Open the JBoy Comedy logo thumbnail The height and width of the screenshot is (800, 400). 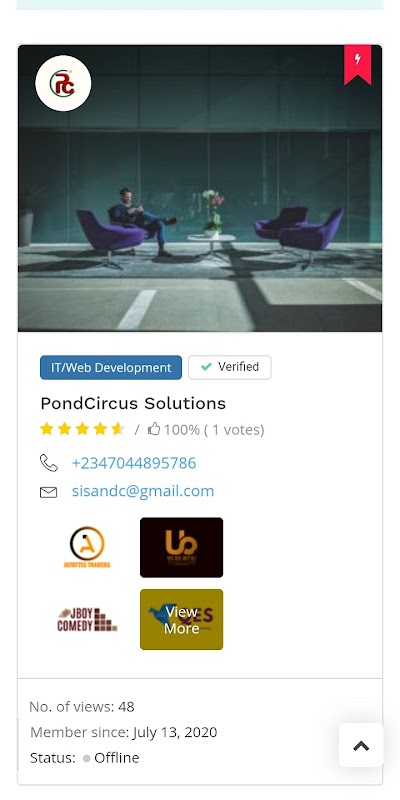(x=87, y=619)
